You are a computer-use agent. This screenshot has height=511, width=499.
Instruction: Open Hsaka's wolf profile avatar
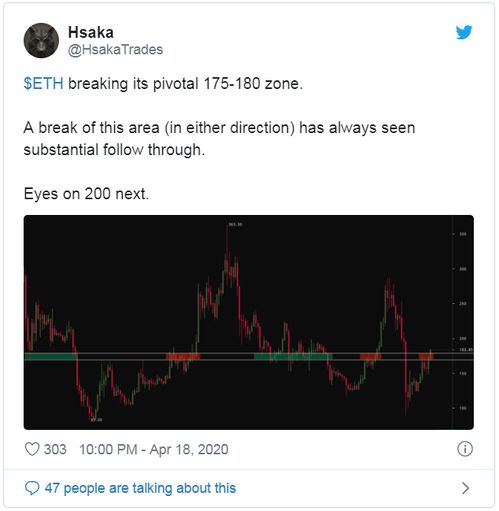point(41,40)
